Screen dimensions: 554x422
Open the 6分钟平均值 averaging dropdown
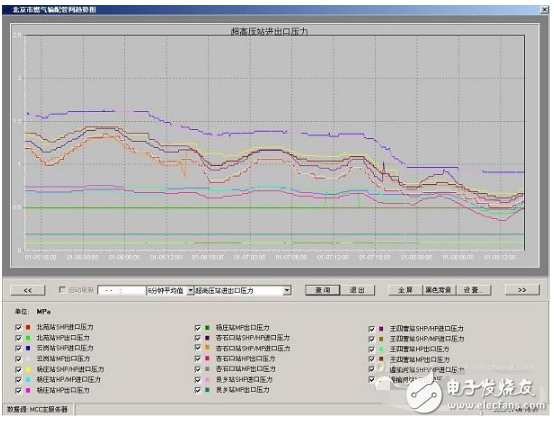click(190, 291)
